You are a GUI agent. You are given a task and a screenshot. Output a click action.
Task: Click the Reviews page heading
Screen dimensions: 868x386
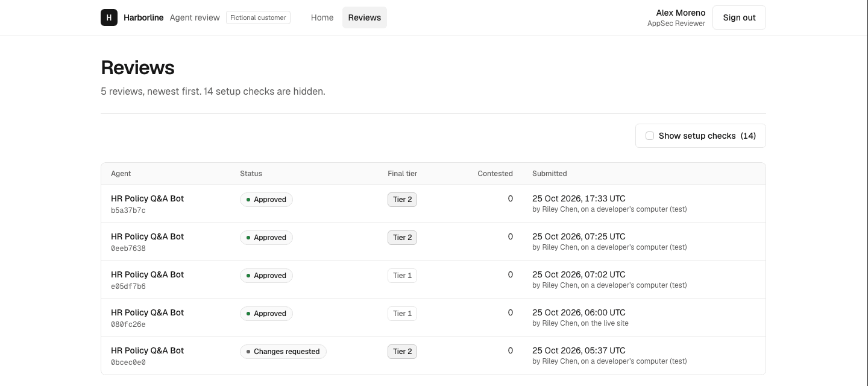(137, 68)
